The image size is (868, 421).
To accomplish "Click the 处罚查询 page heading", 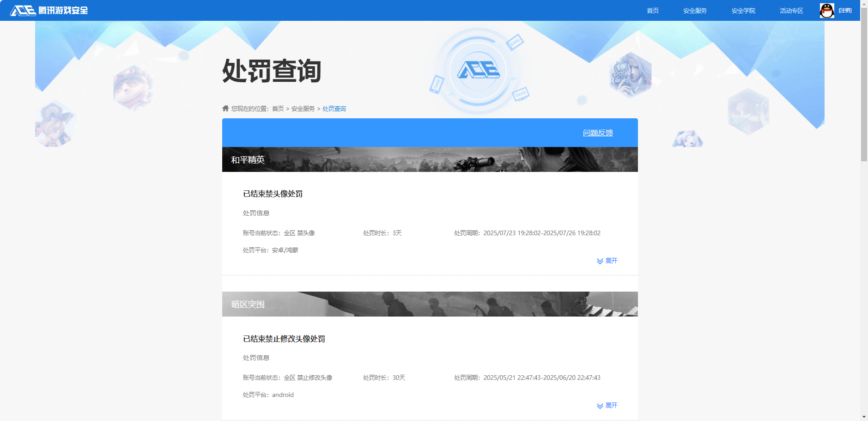I will pyautogui.click(x=272, y=71).
